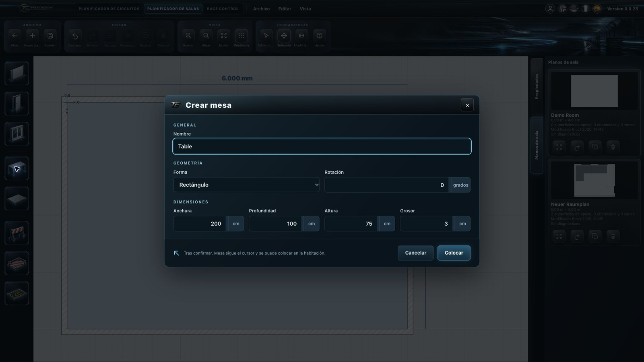Click the Cancelar button
The height and width of the screenshot is (362, 644).
[415, 253]
